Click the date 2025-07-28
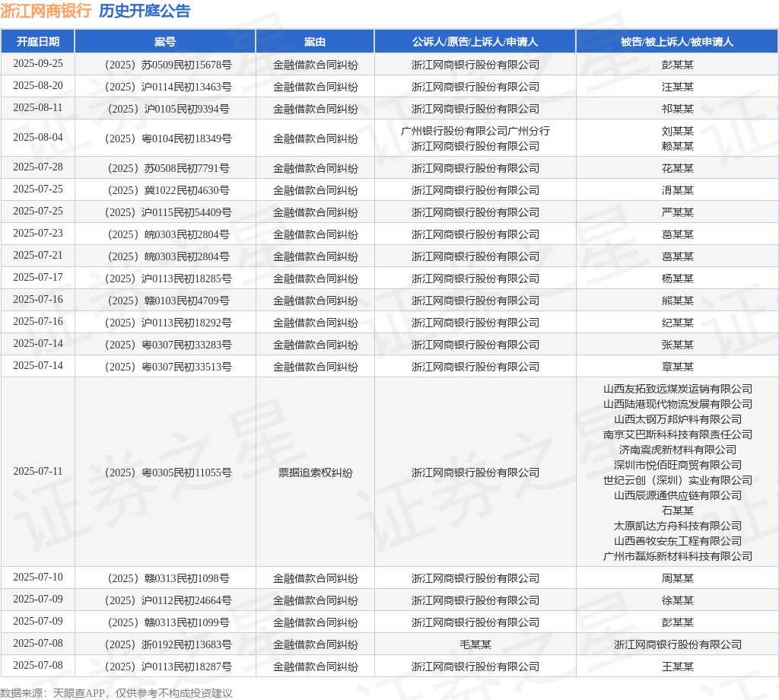The width and height of the screenshot is (779, 700). 38,167
